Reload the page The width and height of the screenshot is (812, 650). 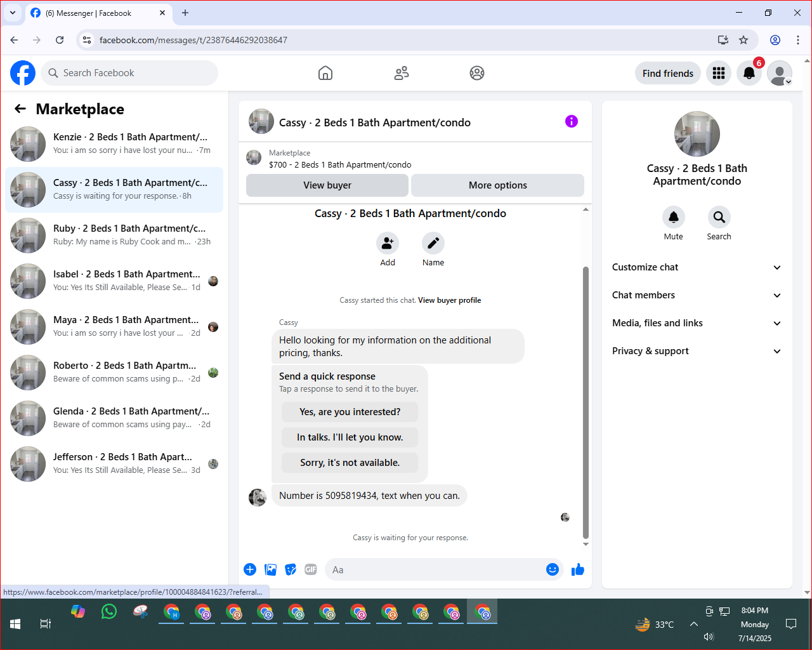[x=60, y=40]
